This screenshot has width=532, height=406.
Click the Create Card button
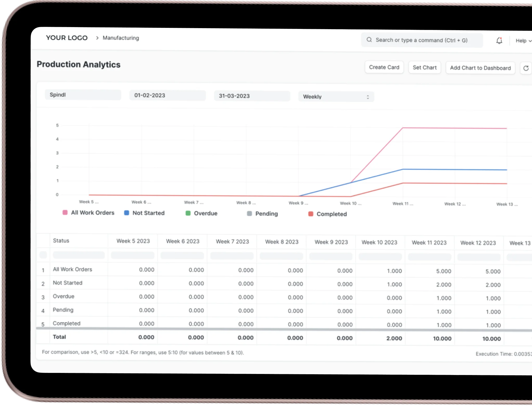pyautogui.click(x=384, y=67)
